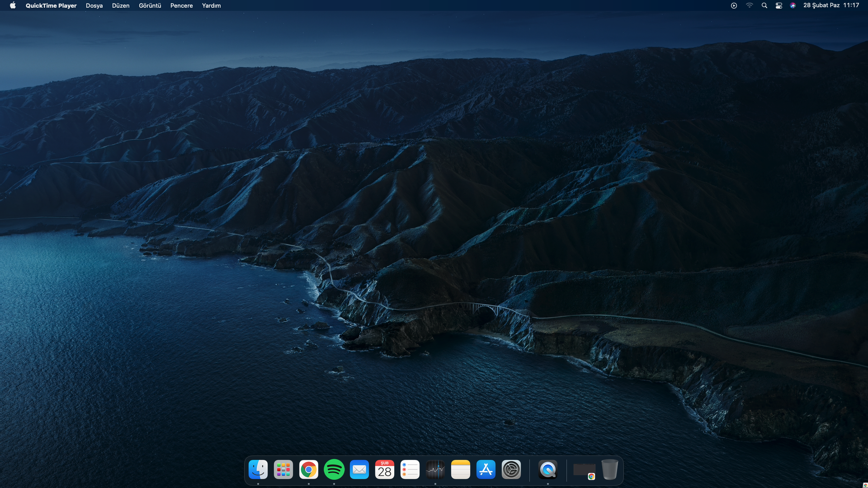Open the Dosya menu
This screenshot has height=488, width=868.
click(94, 5)
